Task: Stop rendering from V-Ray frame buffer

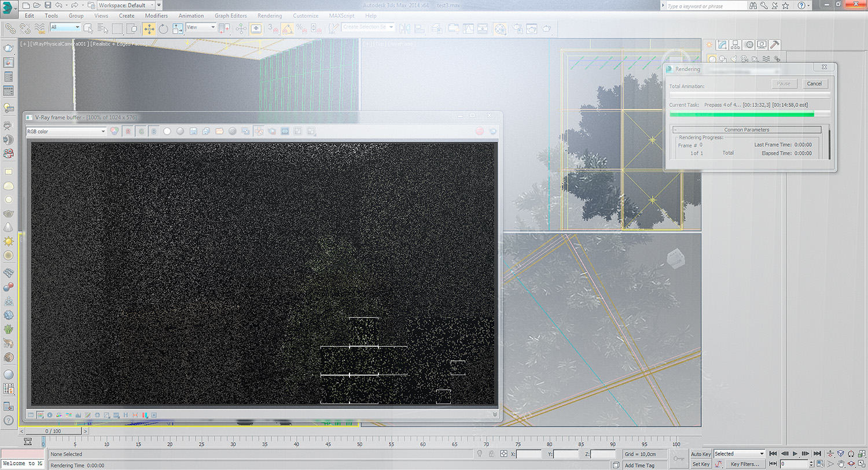Action: 480,131
